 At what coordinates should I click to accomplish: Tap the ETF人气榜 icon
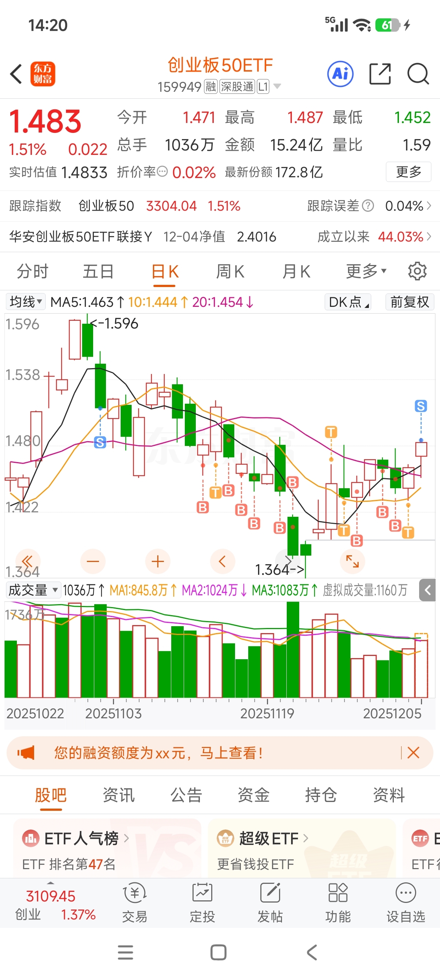[x=30, y=838]
